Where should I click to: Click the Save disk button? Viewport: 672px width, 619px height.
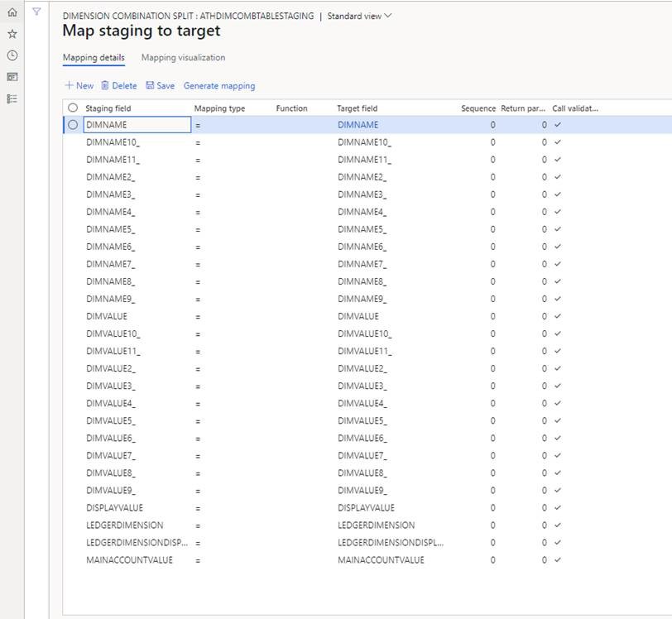coord(160,86)
